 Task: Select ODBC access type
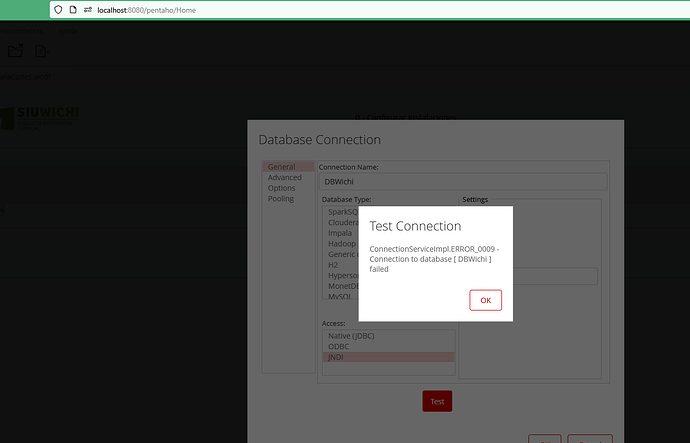(x=389, y=346)
